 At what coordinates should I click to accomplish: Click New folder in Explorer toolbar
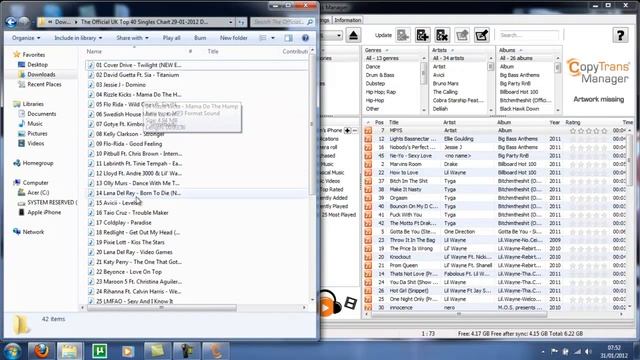[x=233, y=38]
